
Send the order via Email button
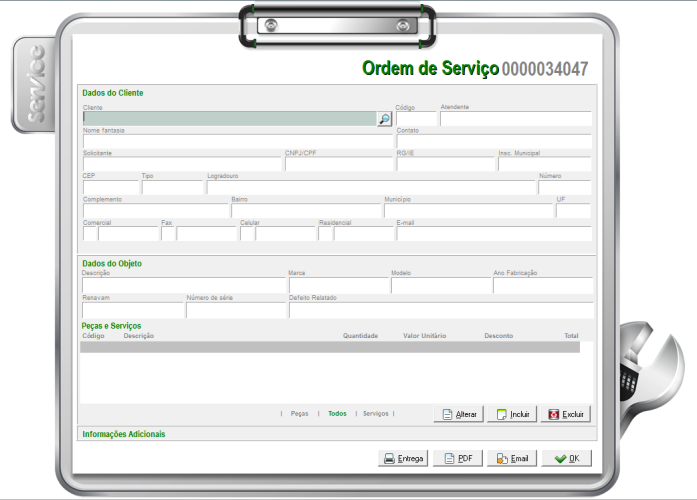pos(512,458)
